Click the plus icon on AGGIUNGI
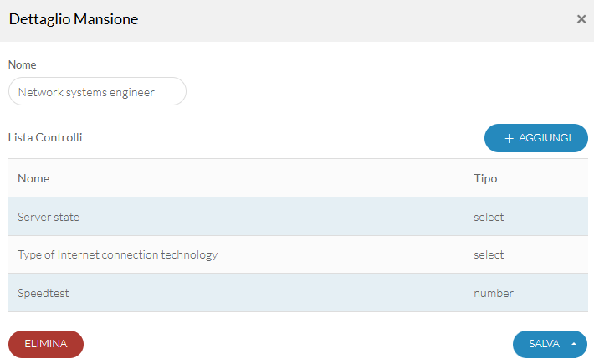The width and height of the screenshot is (594, 364). click(x=509, y=138)
